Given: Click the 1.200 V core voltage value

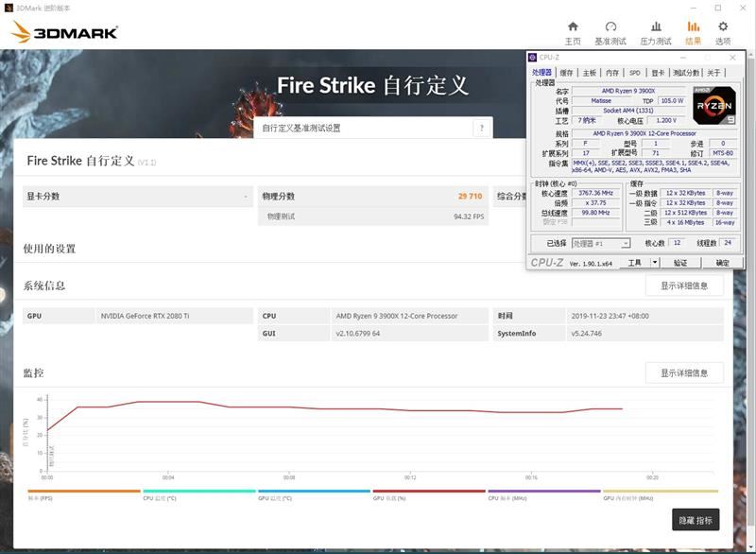Looking at the screenshot, I should (666, 120).
